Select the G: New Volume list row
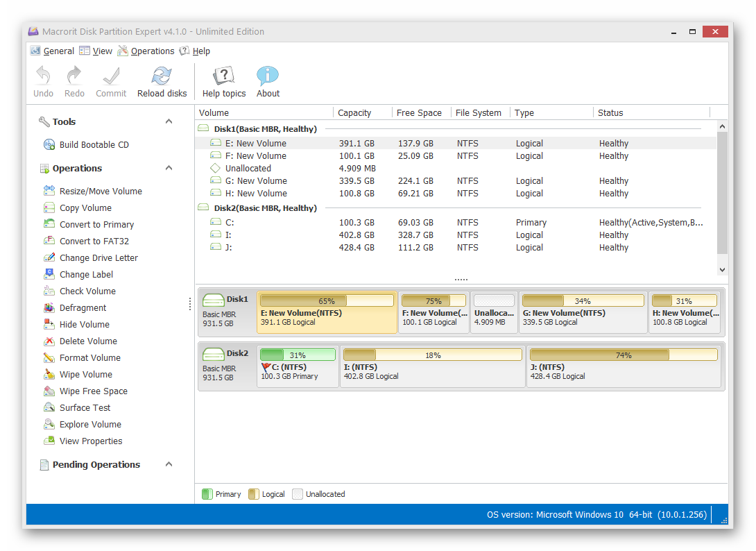This screenshot has width=756, height=551. coord(456,181)
